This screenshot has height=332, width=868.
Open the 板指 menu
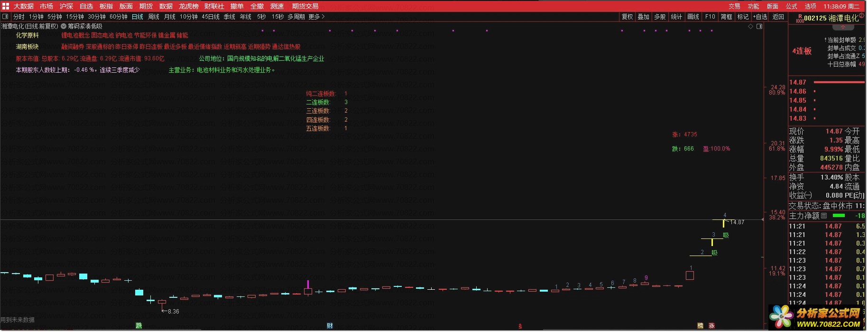point(106,6)
